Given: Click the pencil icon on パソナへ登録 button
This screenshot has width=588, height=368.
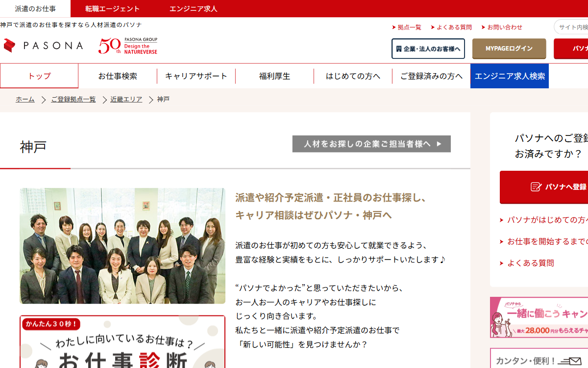Looking at the screenshot, I should [x=536, y=187].
